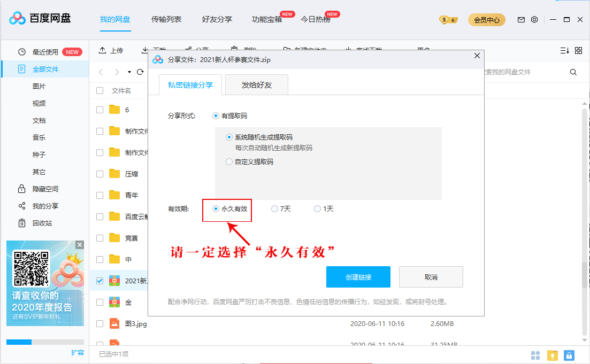The width and height of the screenshot is (590, 364).
Task: Open 我的分享 in the sidebar
Action: (45, 206)
